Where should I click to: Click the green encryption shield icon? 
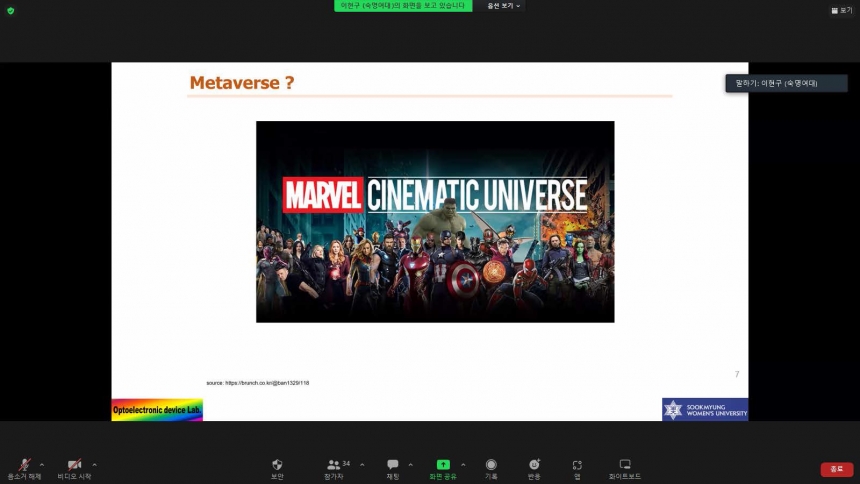10,10
